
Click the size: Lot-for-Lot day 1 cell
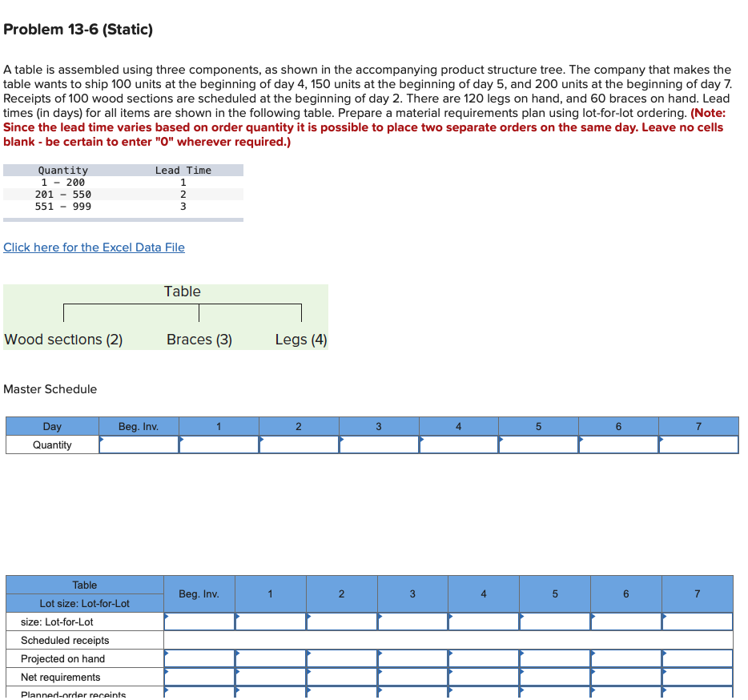(270, 622)
